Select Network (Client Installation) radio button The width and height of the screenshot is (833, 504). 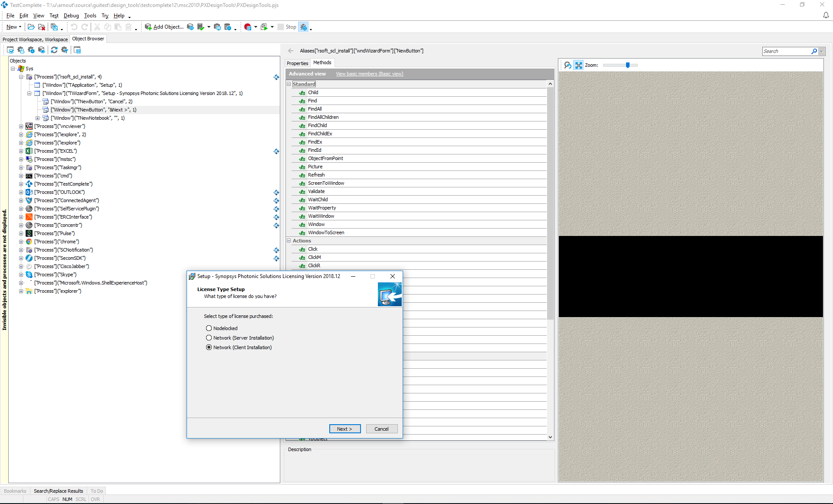209,347
